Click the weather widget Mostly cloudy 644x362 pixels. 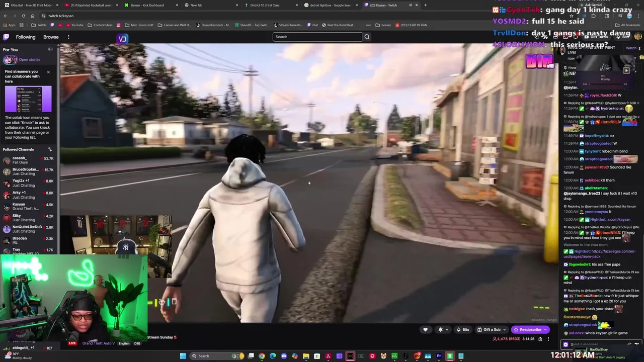point(18,355)
